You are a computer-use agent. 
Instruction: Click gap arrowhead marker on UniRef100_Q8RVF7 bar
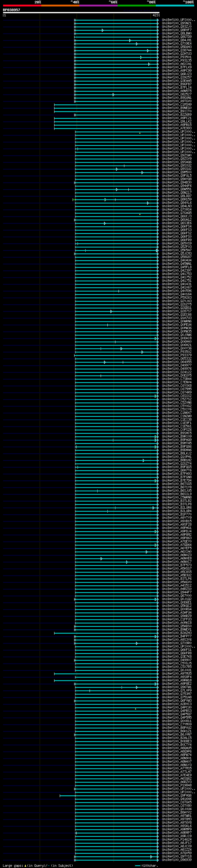(x=103, y=30)
